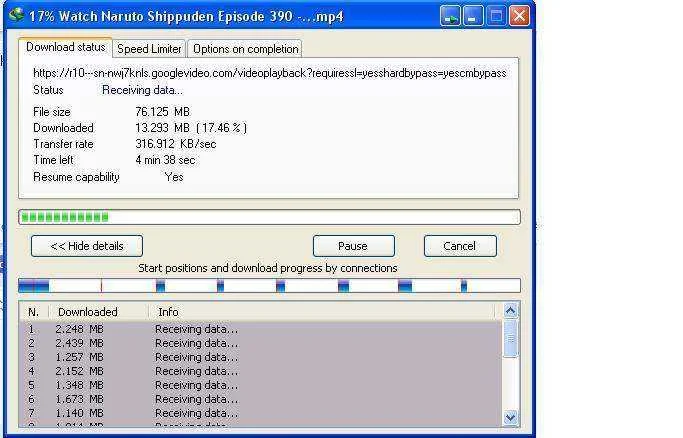The width and height of the screenshot is (683, 438).
Task: Select connection 7 row with 1.140 MB
Action: click(x=260, y=413)
